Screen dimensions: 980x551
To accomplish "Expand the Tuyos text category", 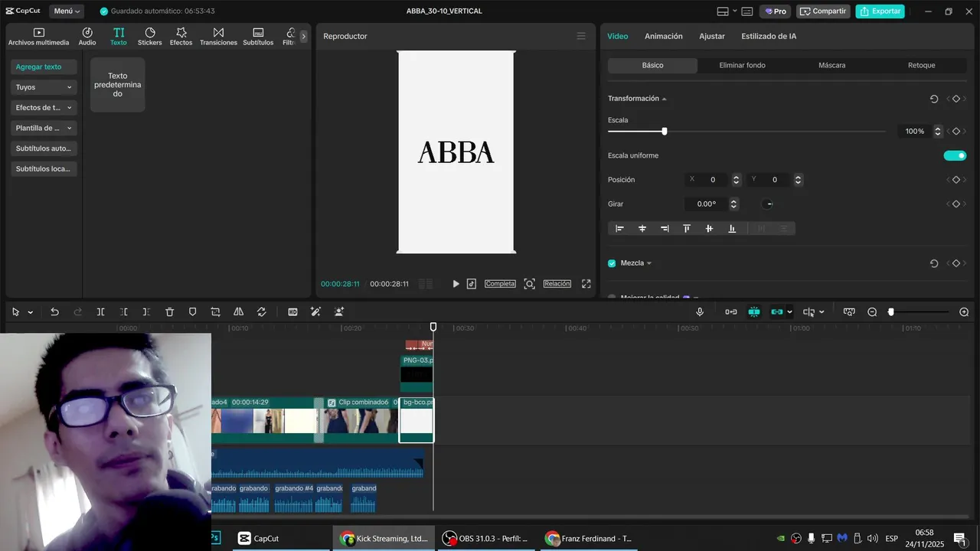I will [x=44, y=87].
